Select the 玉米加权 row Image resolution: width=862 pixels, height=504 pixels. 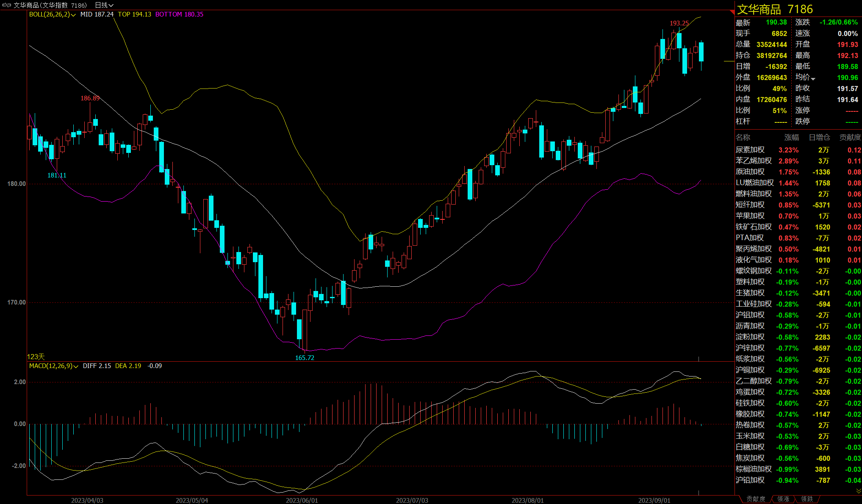click(798, 436)
